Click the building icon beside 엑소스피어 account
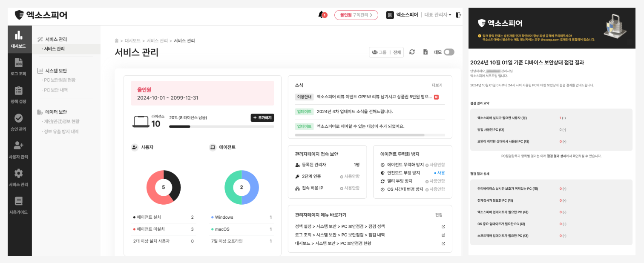 (x=390, y=15)
